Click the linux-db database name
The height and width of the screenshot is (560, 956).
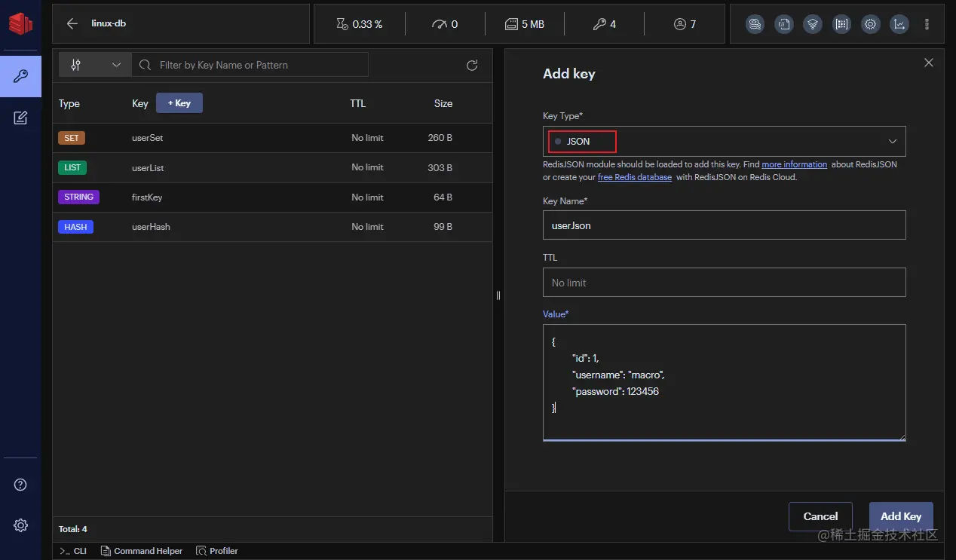[109, 23]
